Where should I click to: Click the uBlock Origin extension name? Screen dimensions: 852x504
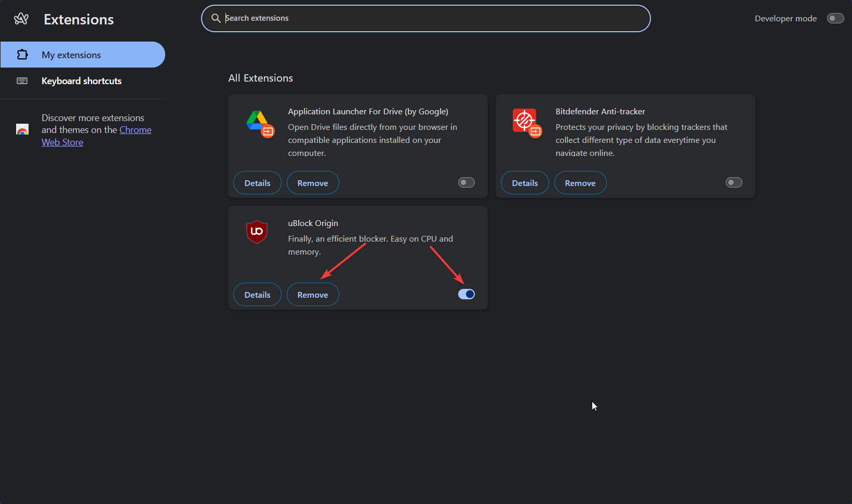(313, 223)
